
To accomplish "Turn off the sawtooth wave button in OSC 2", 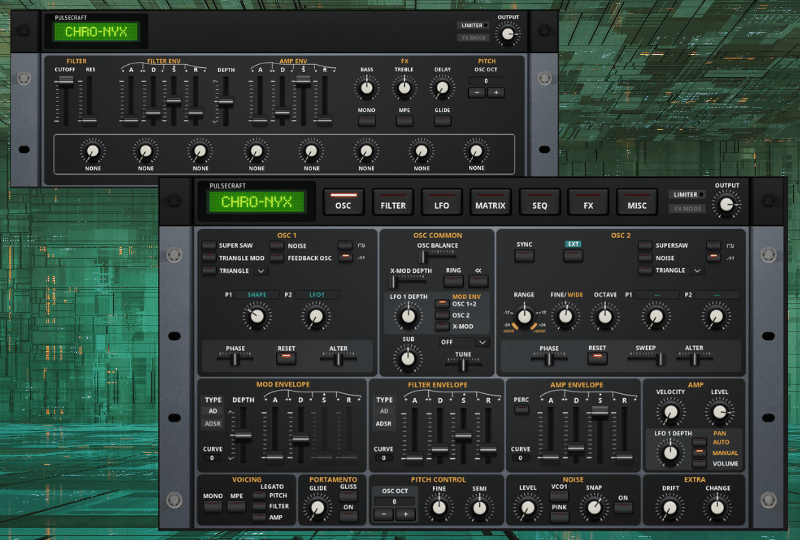I will [x=713, y=257].
